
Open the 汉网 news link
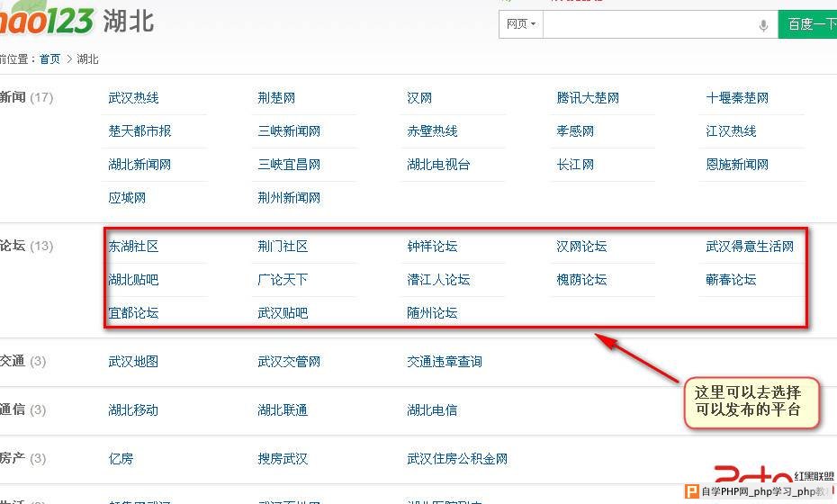click(419, 98)
